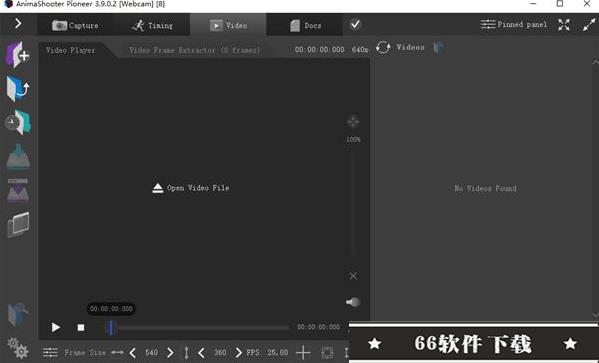599x363 pixels.
Task: Click the import download arrow sidebar icon
Action: click(x=18, y=156)
